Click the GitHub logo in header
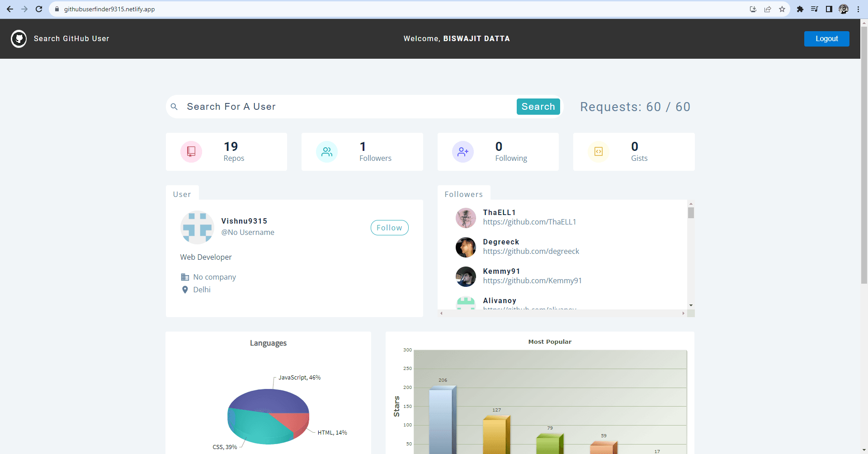Screen dimensions: 868x454 click(x=19, y=39)
